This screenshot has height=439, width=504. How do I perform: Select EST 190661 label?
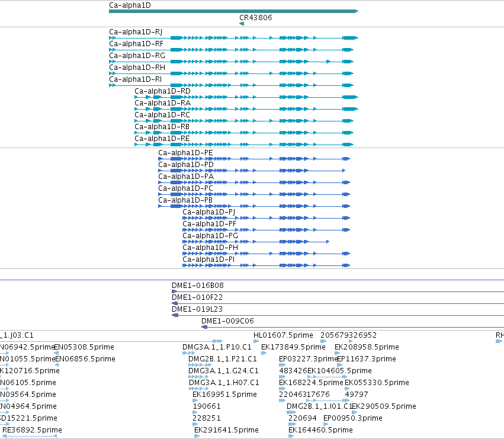(207, 406)
